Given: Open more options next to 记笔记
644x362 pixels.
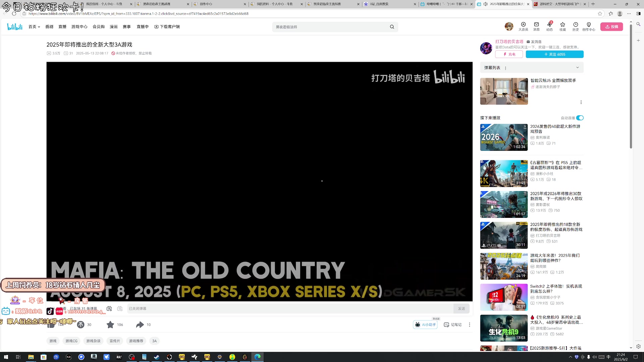Looking at the screenshot, I should tap(469, 324).
